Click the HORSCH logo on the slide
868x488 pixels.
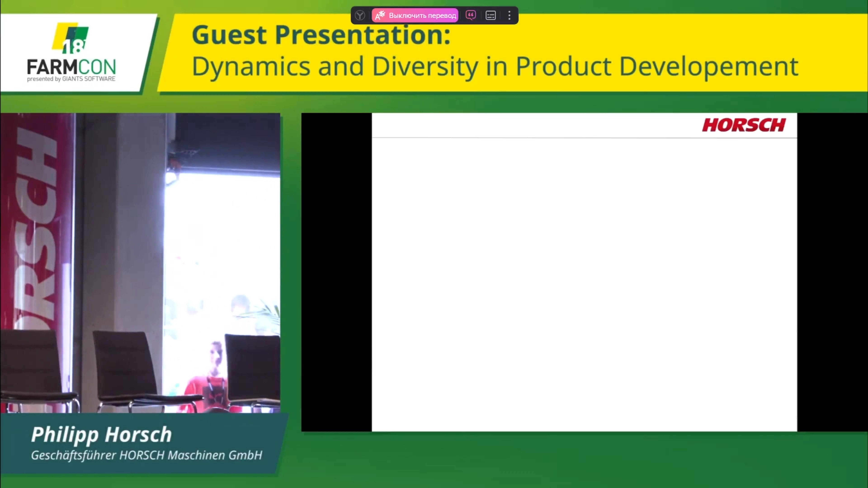tap(744, 125)
